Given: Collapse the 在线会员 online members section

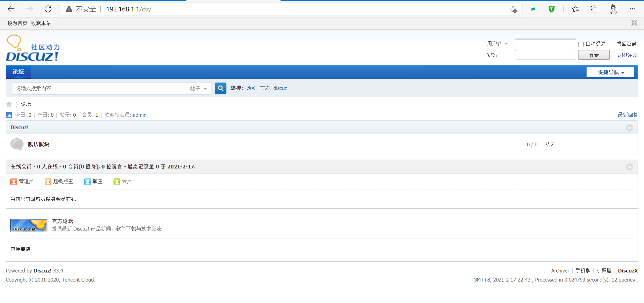Looking at the screenshot, I should (x=630, y=167).
